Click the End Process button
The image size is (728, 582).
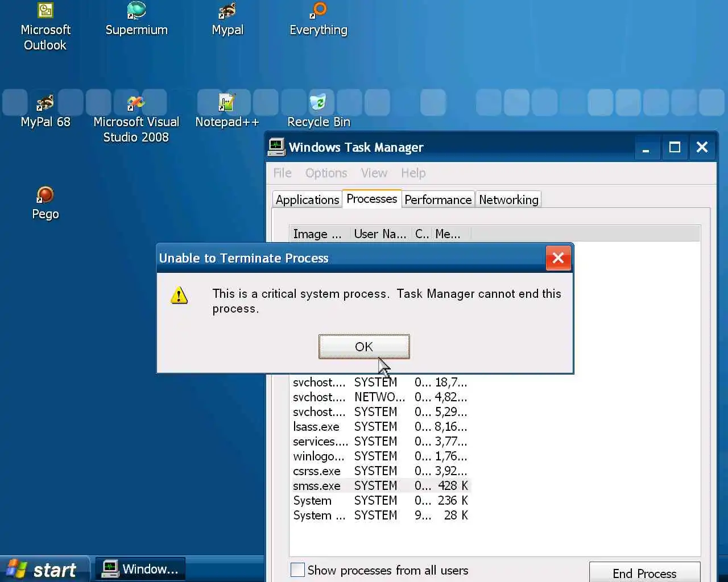(644, 573)
